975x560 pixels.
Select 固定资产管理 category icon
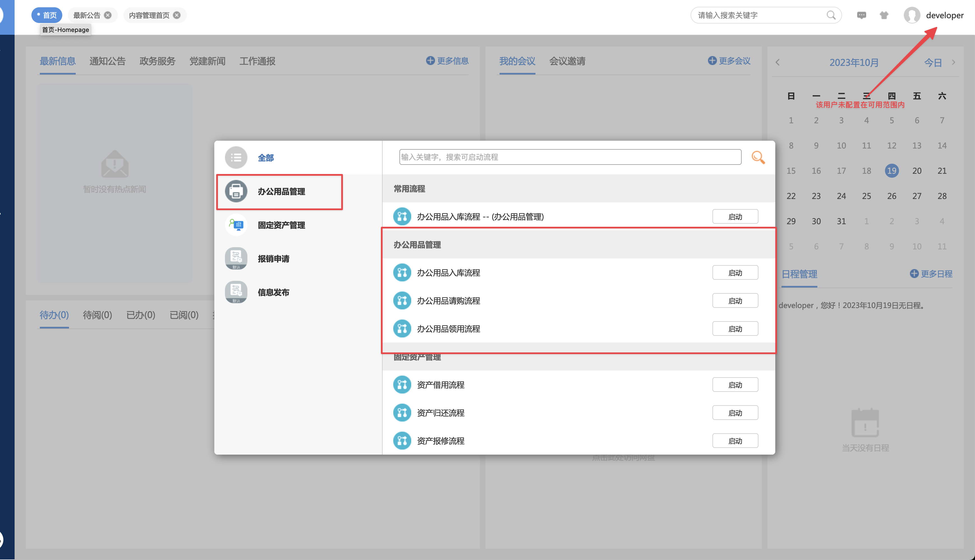(x=236, y=225)
